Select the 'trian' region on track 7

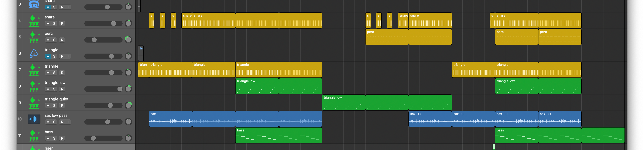[144, 69]
